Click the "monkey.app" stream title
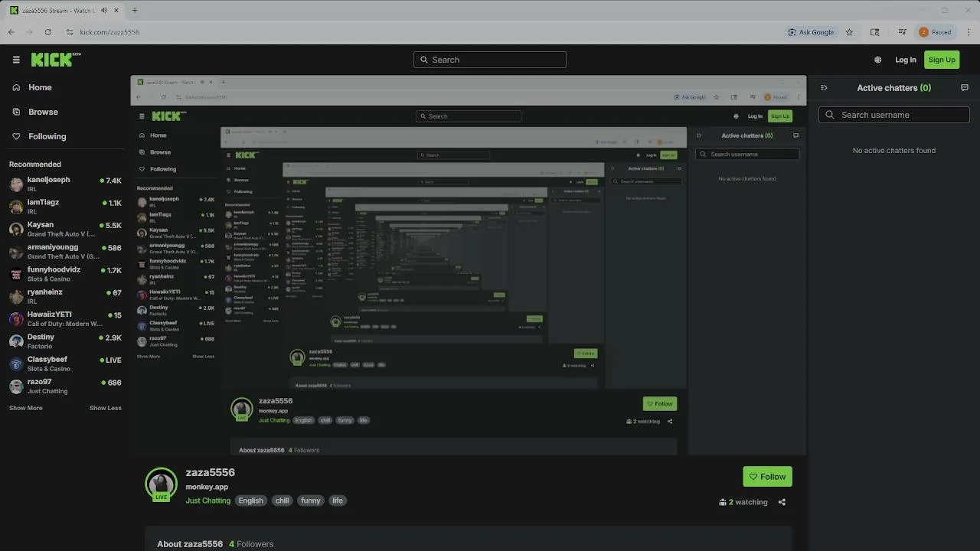 pos(207,487)
